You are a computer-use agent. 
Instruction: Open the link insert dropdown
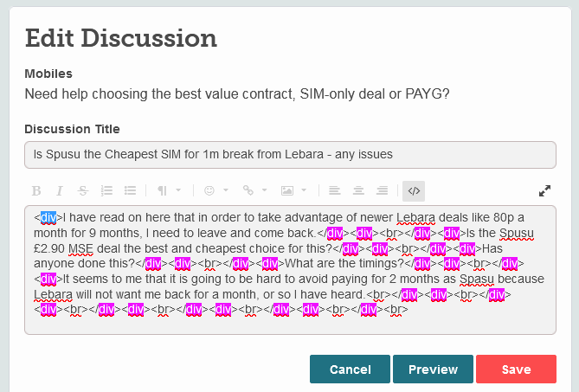(254, 190)
